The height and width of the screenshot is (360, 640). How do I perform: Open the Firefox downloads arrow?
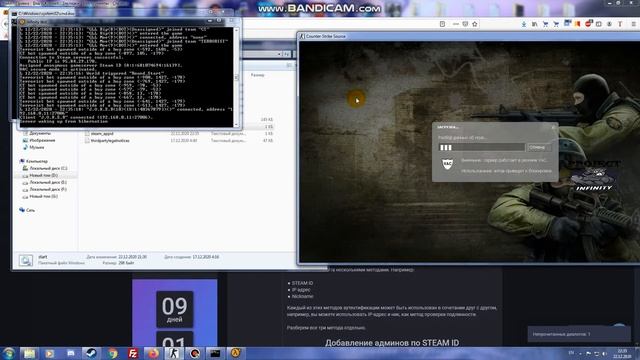(524, 24)
